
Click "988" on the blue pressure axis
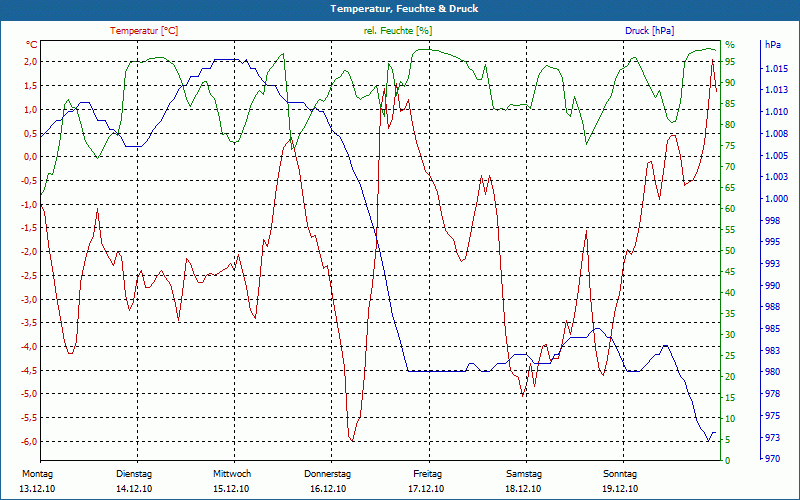click(x=772, y=307)
